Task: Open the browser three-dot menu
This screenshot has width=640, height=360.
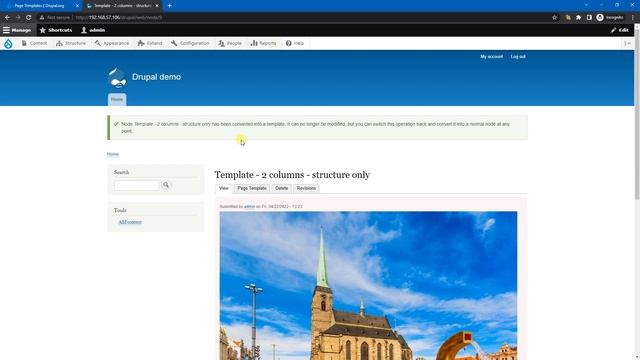Action: tap(633, 18)
